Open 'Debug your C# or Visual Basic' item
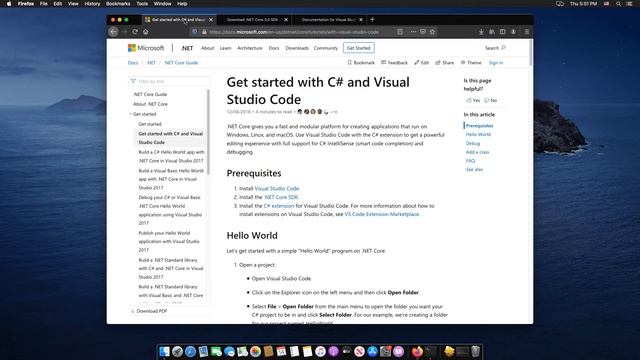Viewport: 640px width, 360px height. pos(170,210)
